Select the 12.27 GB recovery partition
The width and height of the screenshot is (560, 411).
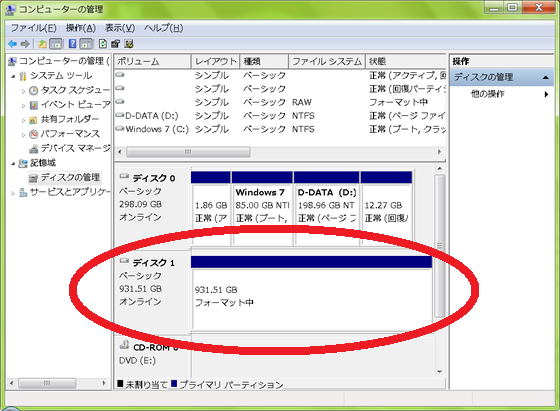386,208
